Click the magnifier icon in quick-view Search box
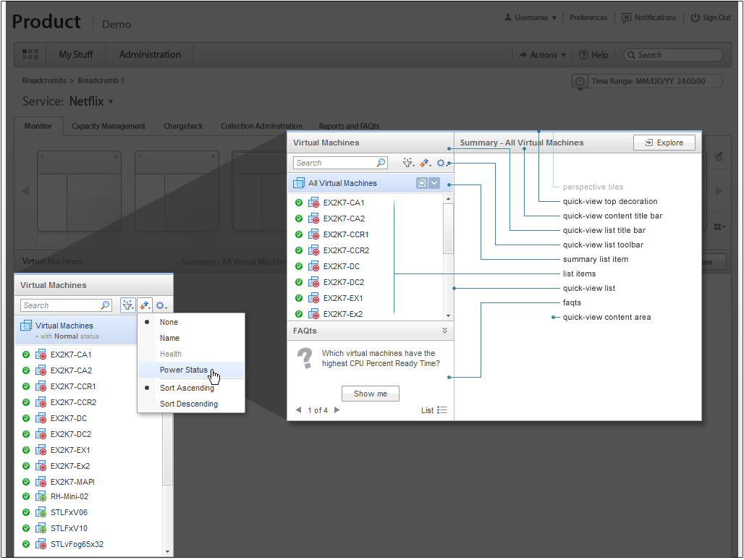 pyautogui.click(x=381, y=163)
